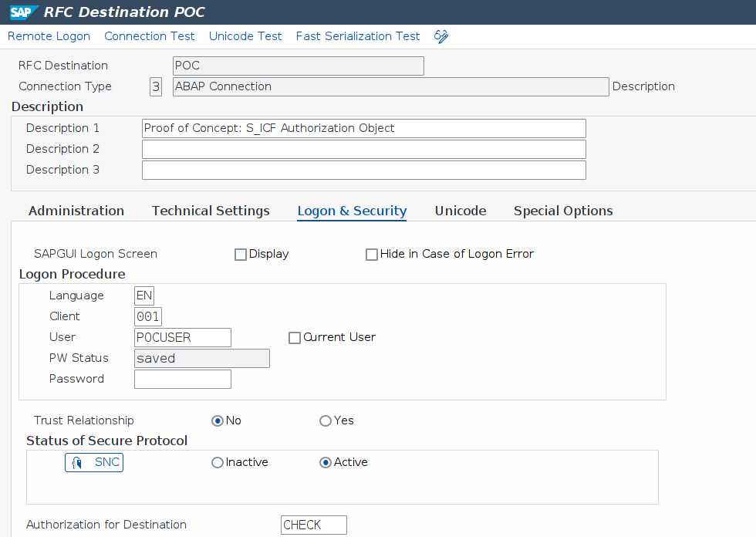
Task: Click into the Password field
Action: tap(182, 379)
